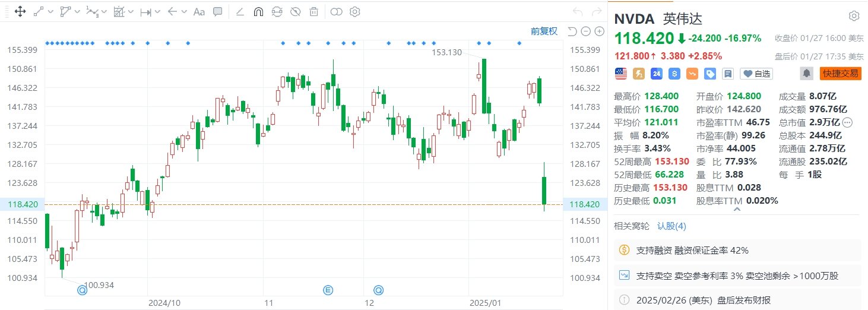
Task: Open total market cap info ellipsis
Action: pyautogui.click(x=847, y=122)
